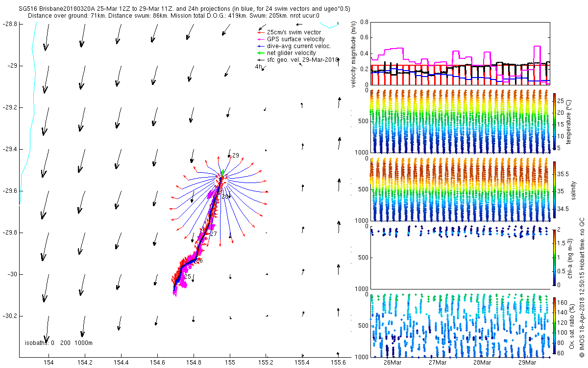Click the '27Mar' date tick label

(x=438, y=363)
